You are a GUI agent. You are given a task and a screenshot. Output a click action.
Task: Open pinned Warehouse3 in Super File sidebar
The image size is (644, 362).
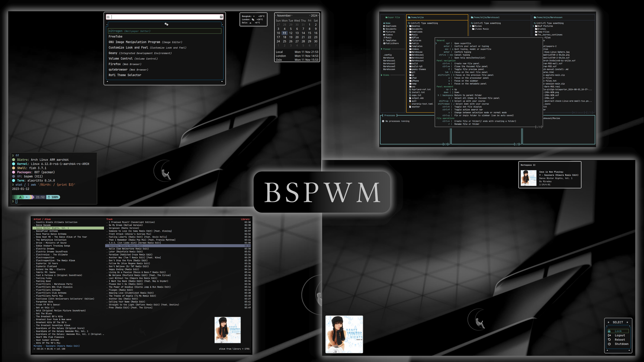[389, 67]
